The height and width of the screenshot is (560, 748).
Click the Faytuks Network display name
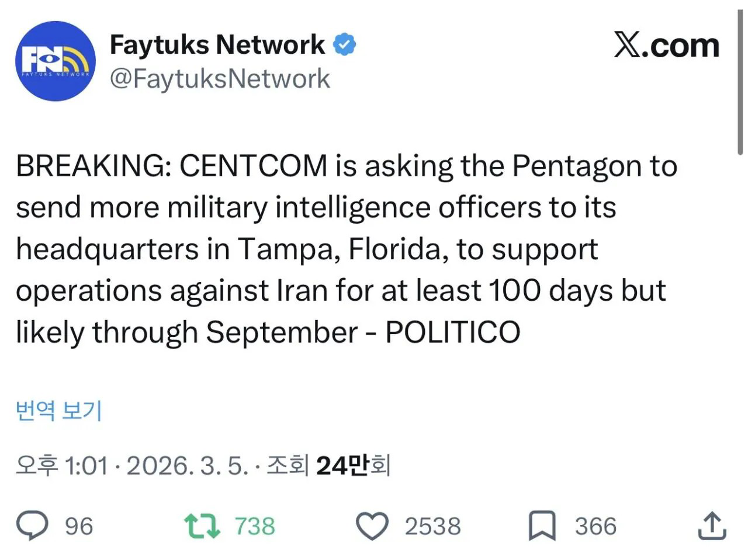pyautogui.click(x=217, y=43)
